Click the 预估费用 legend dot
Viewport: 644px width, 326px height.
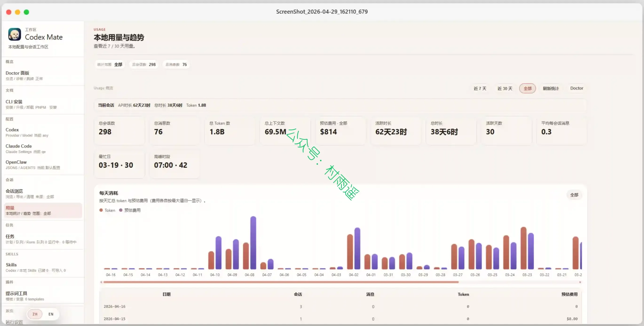pos(121,210)
